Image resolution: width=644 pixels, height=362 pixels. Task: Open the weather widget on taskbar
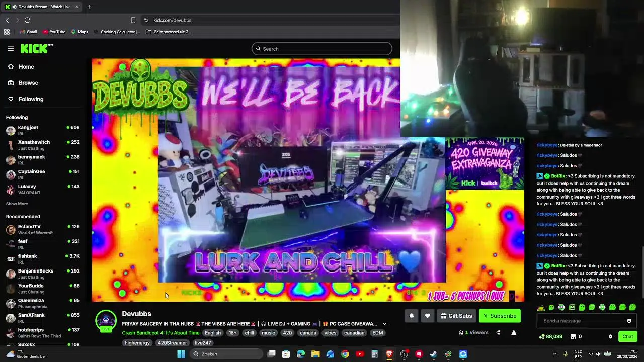coord(26,354)
